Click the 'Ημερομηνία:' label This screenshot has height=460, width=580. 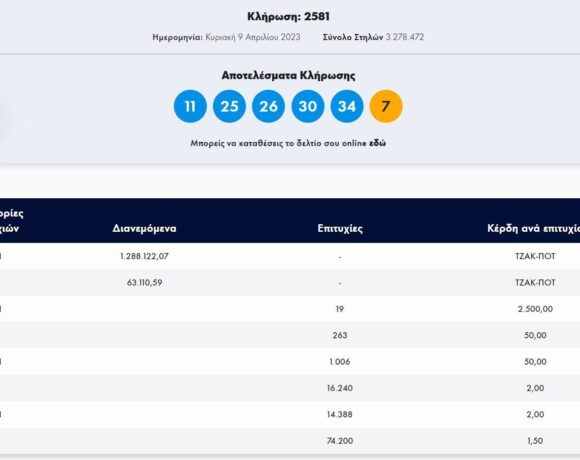pyautogui.click(x=178, y=37)
